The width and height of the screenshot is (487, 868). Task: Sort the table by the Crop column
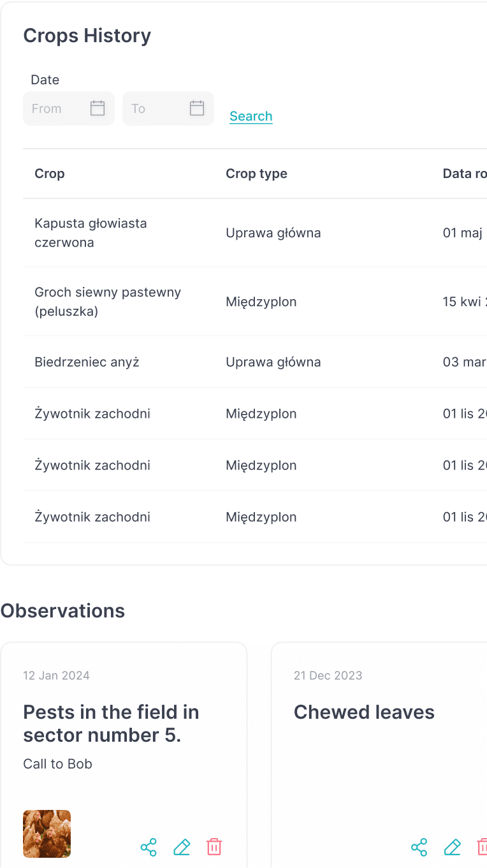49,173
